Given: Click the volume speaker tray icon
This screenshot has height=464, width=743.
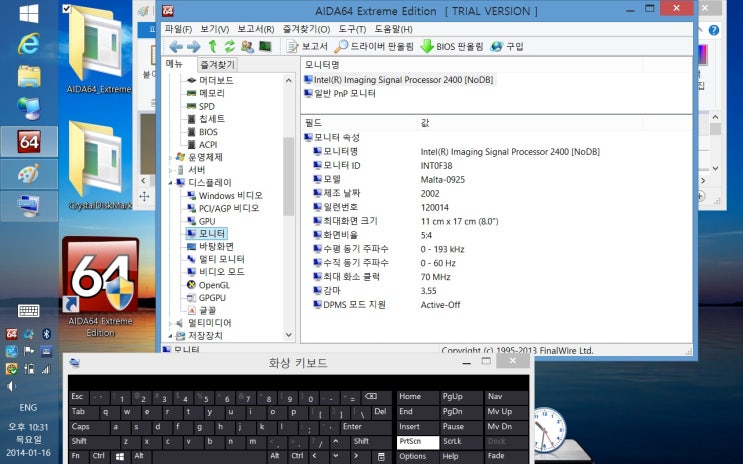Looking at the screenshot, I should pos(11,386).
